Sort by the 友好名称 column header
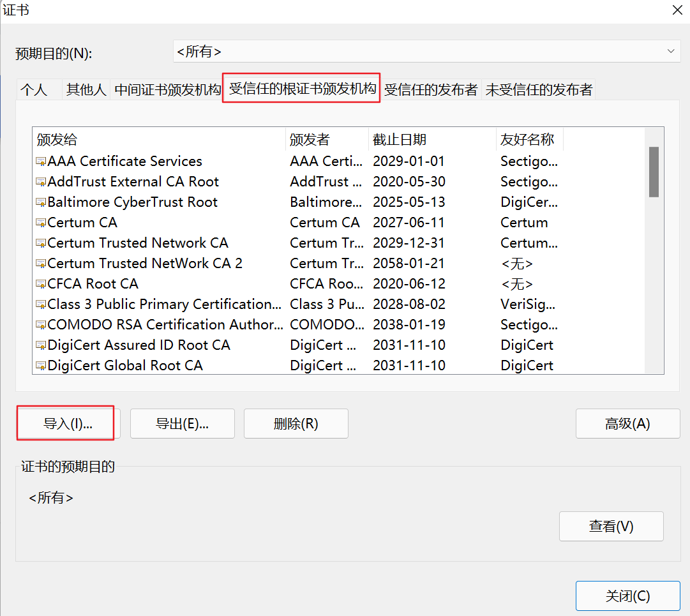 click(x=530, y=140)
